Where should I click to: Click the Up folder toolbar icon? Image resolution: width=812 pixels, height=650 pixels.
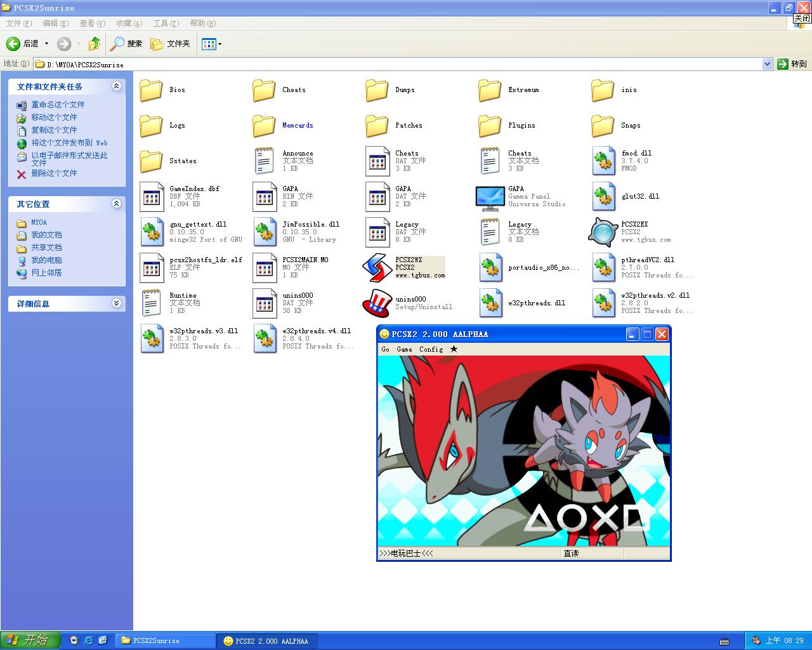click(x=95, y=44)
